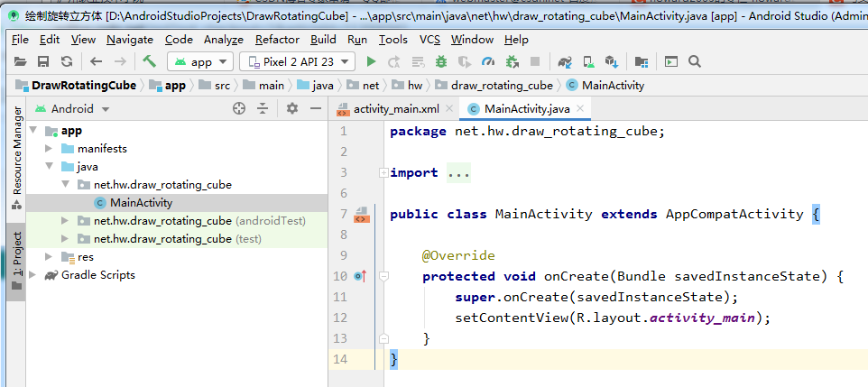This screenshot has width=868, height=387.
Task: Click the Search Everywhere magnifier icon
Action: tap(695, 61)
